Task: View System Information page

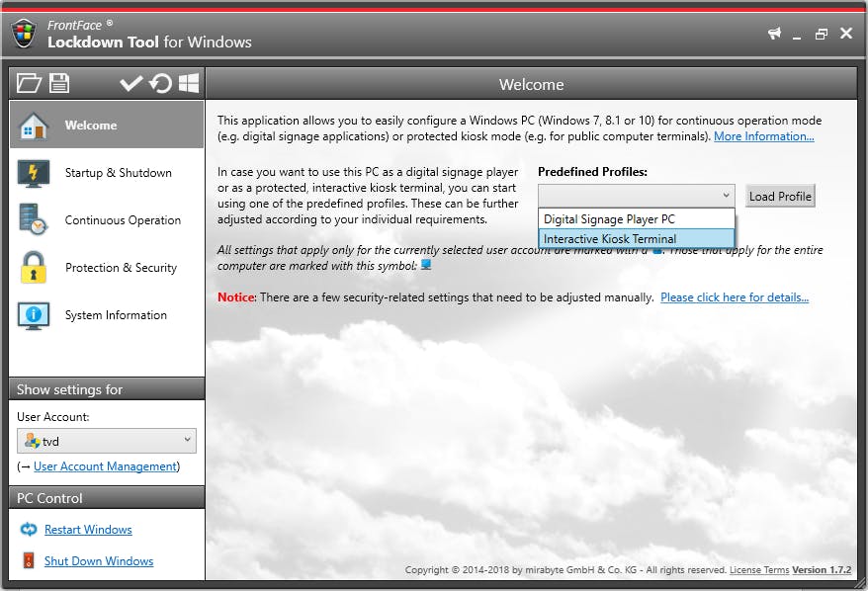Action: [x=107, y=315]
